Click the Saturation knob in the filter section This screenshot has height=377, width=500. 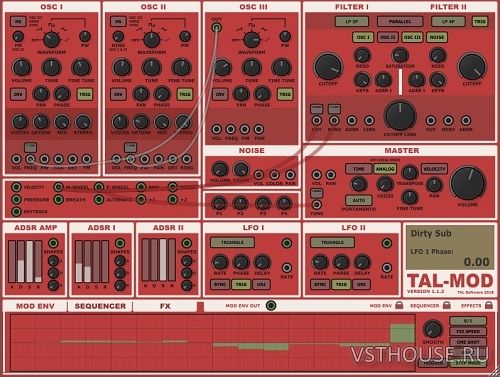(x=400, y=55)
